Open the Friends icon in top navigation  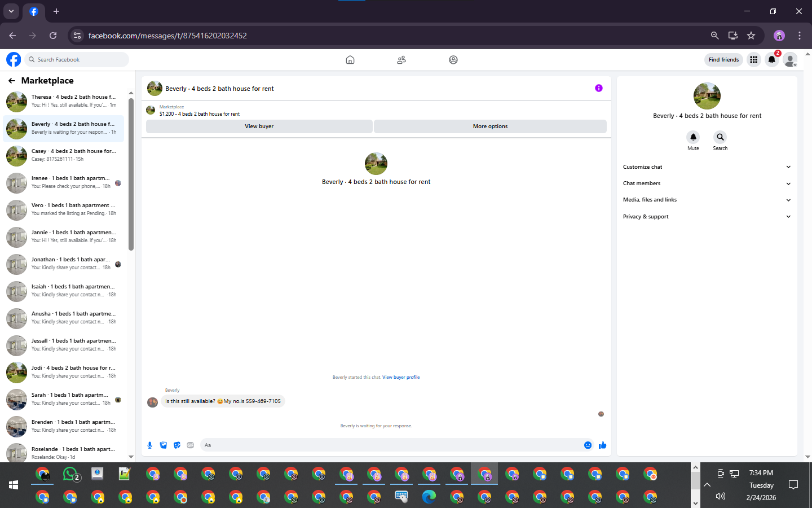pyautogui.click(x=401, y=60)
